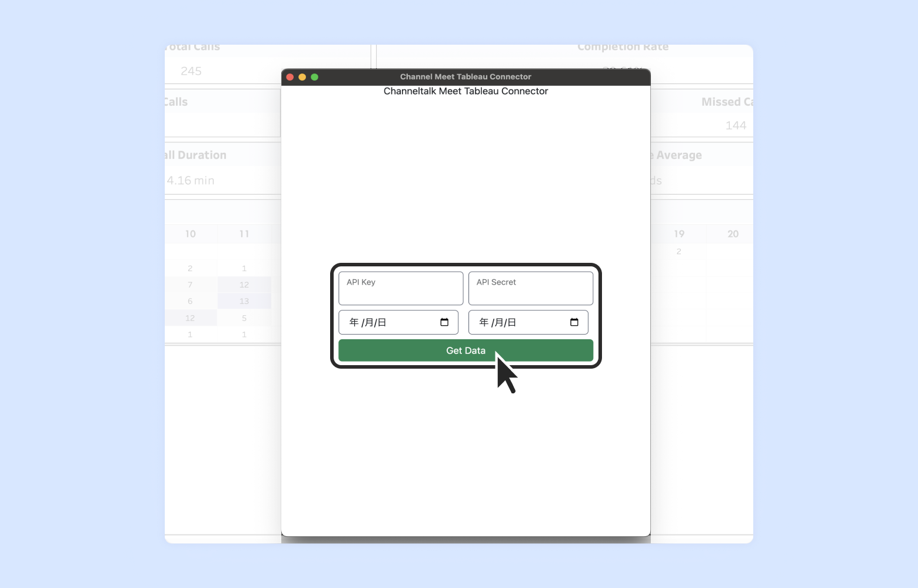The height and width of the screenshot is (588, 918).
Task: Select the "144" value in the background dashboard
Action: click(736, 125)
